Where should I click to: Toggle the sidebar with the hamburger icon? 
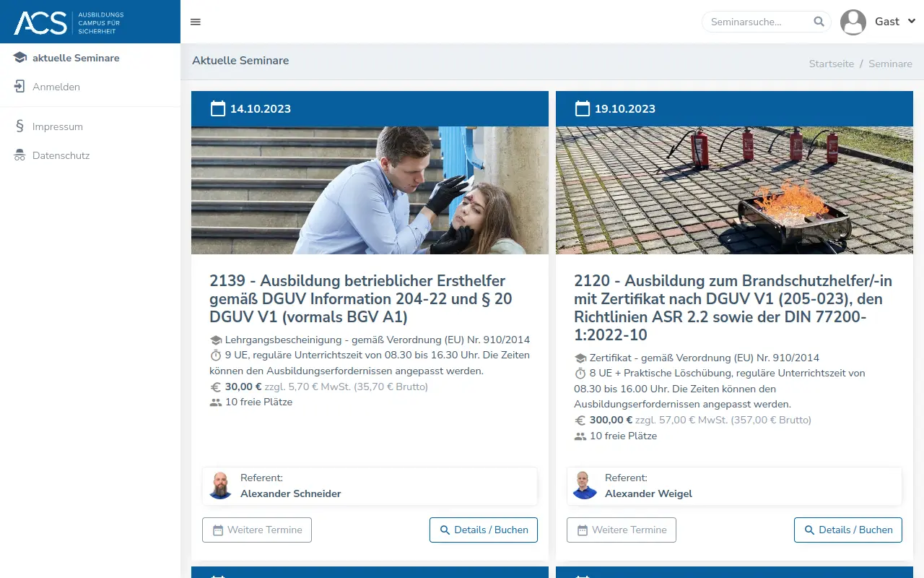196,22
